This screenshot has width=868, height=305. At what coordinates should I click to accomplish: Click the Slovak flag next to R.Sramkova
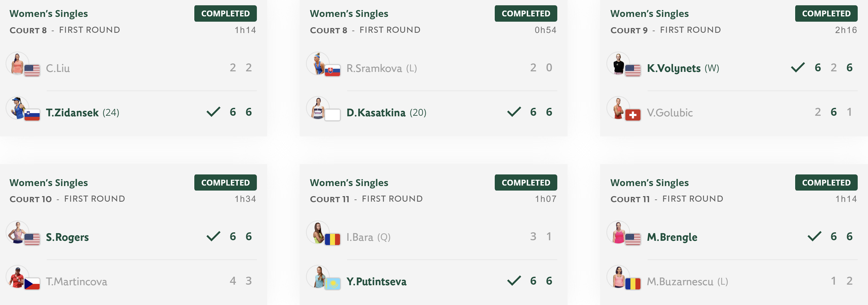tap(332, 71)
